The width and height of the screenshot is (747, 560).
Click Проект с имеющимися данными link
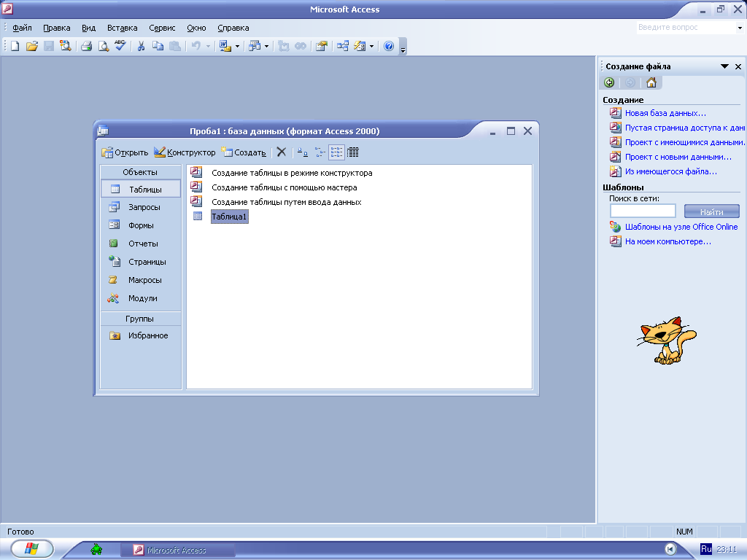(x=684, y=142)
